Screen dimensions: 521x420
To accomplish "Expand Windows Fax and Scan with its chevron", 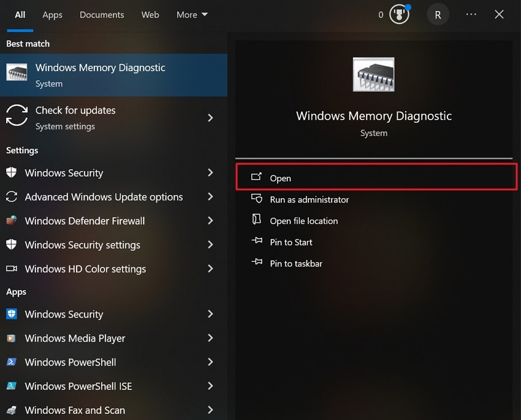I will [210, 410].
